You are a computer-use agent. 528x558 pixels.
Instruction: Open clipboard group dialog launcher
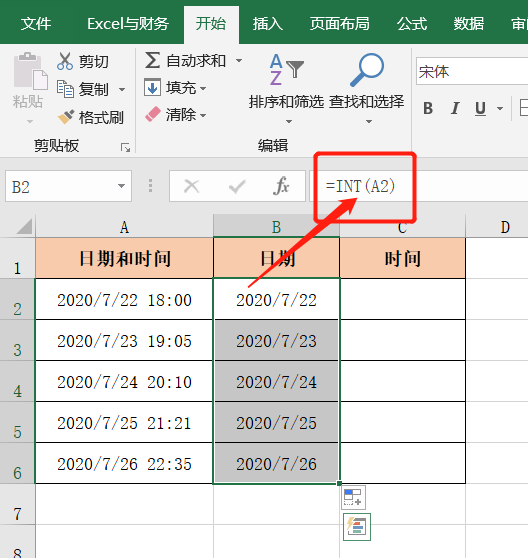coord(126,147)
